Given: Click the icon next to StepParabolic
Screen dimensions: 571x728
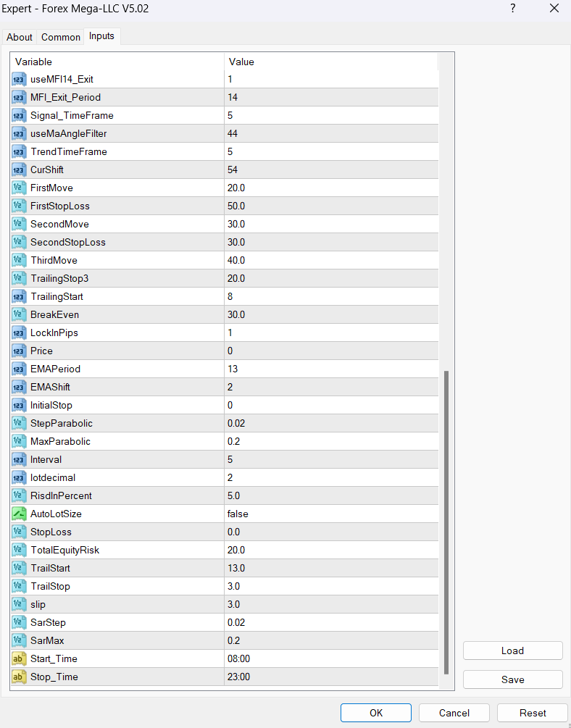Looking at the screenshot, I should point(19,424).
